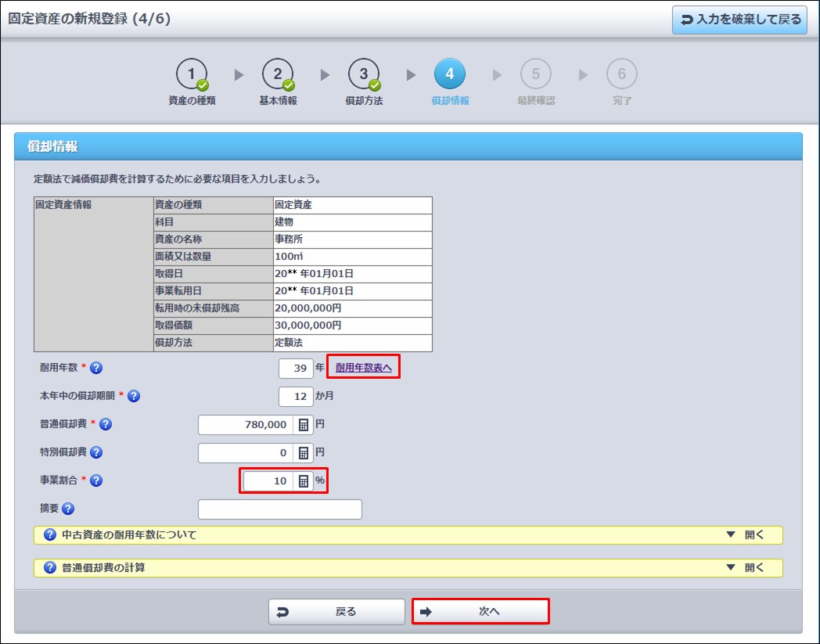
Task: Expand 普通償却費の計算 section with 開く
Action: point(746,567)
